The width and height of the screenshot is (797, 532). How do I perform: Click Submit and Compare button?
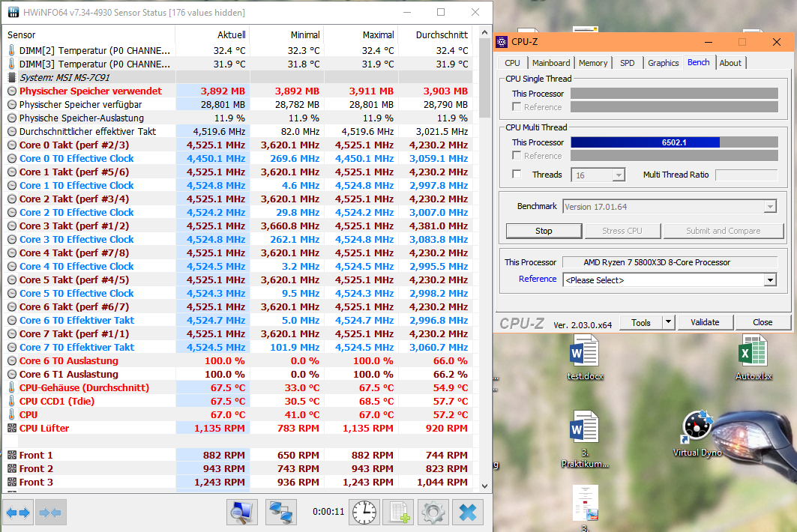tap(724, 231)
